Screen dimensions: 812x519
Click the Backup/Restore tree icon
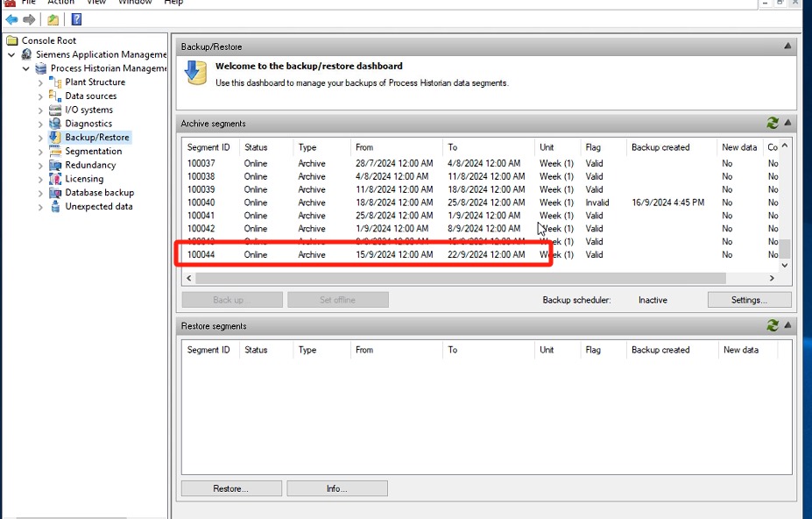(x=55, y=137)
